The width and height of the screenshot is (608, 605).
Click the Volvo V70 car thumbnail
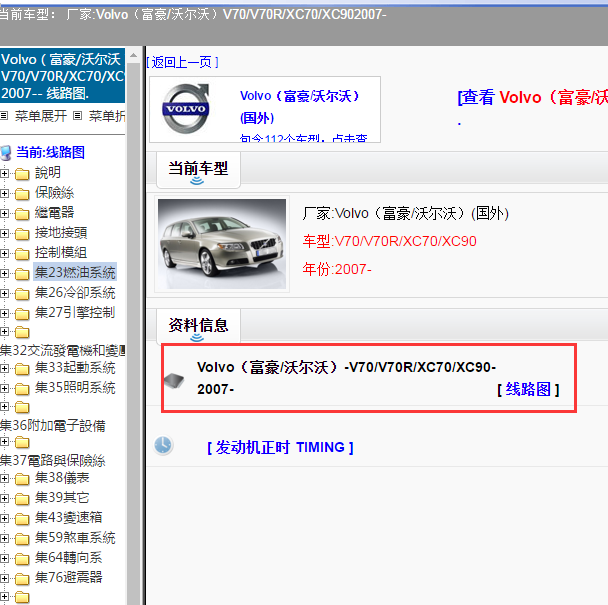click(222, 244)
